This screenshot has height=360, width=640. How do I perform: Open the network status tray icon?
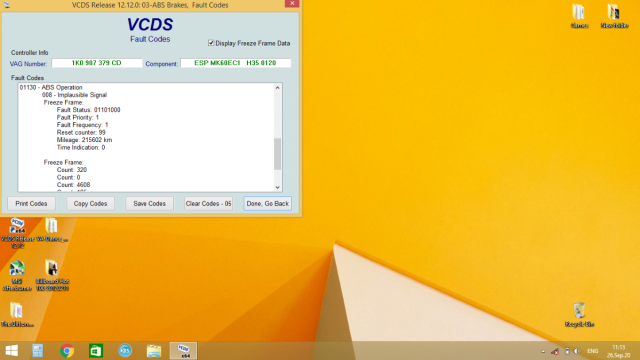coord(555,351)
